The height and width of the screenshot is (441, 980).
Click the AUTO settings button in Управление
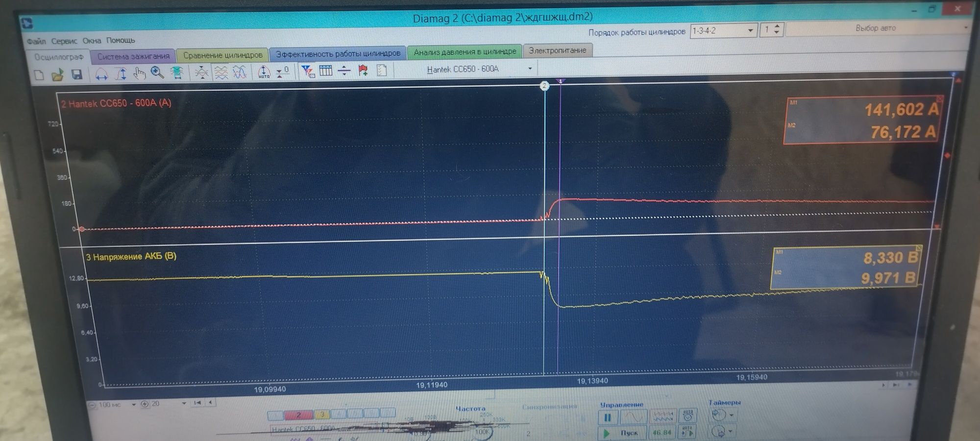click(x=688, y=416)
